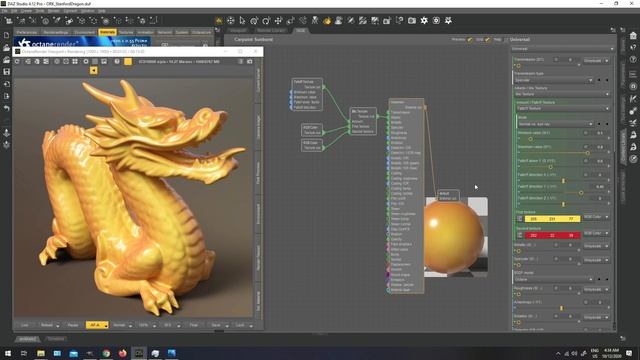The image size is (640, 360).
Task: Select the Node Selection arrow tool
Action: pos(242,20)
